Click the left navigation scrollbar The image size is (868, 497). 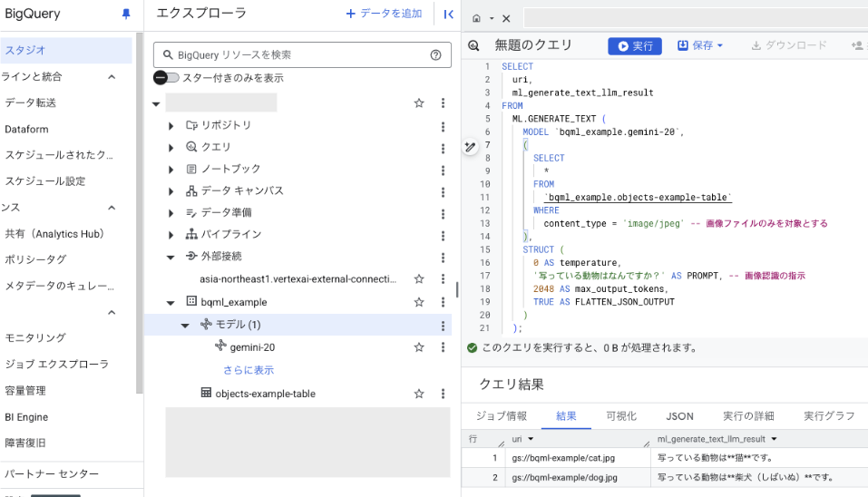(x=140, y=213)
